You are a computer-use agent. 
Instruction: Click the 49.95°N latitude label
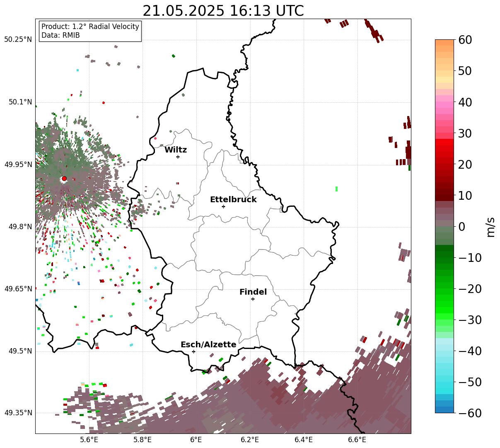point(18,165)
